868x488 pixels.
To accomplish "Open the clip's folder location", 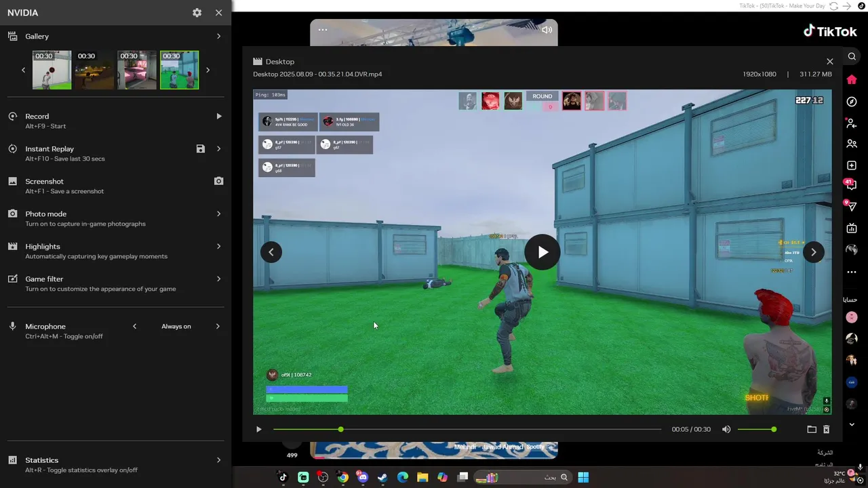I will (812, 429).
